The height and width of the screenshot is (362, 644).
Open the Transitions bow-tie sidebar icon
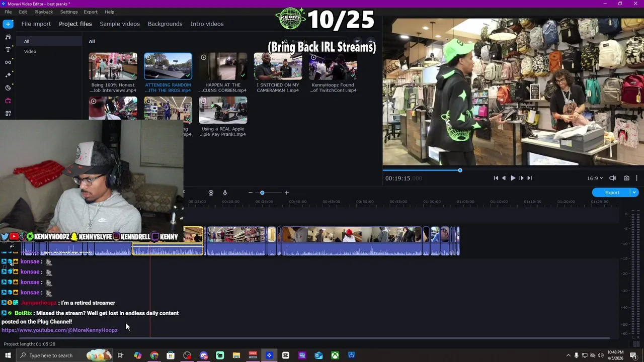pos(8,62)
